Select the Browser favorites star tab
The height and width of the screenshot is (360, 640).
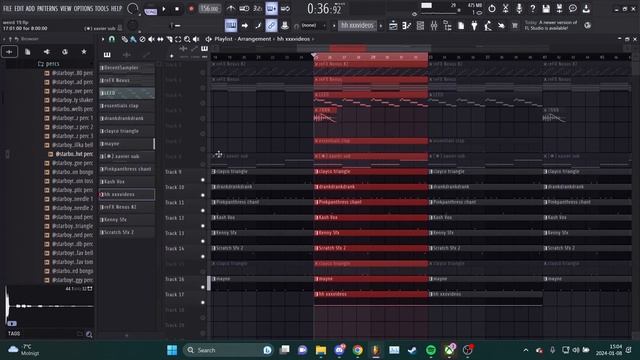(84, 52)
